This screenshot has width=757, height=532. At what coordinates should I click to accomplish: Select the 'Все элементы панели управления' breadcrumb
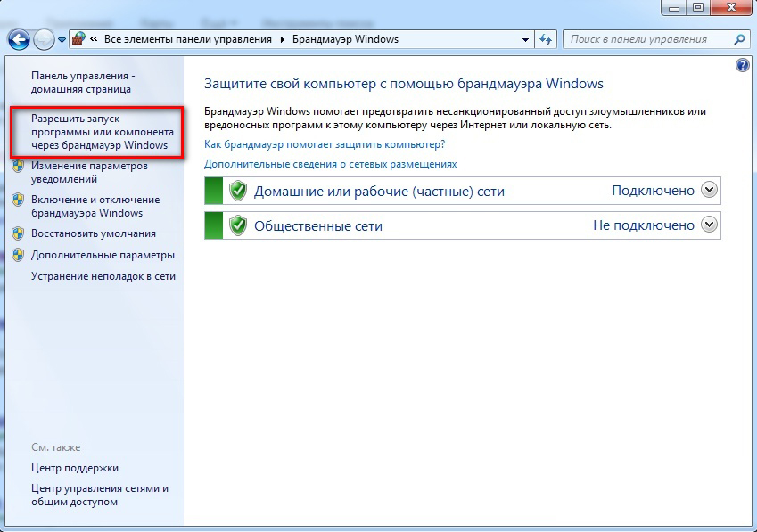point(188,39)
